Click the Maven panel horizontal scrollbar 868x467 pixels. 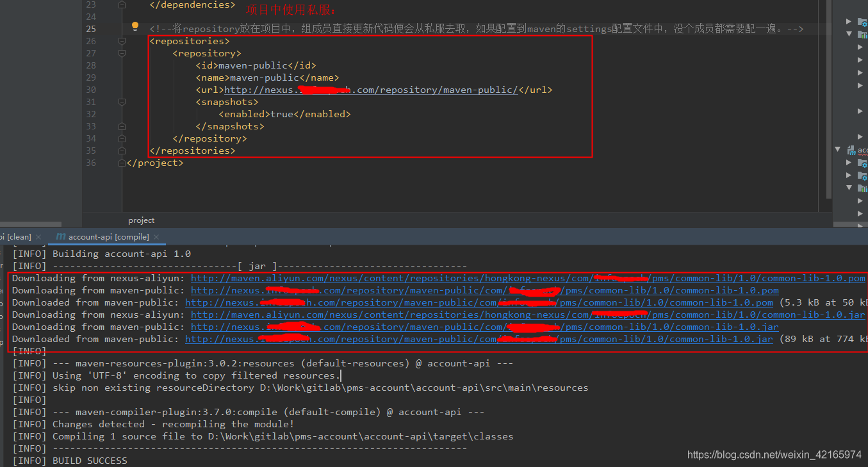tap(850, 224)
